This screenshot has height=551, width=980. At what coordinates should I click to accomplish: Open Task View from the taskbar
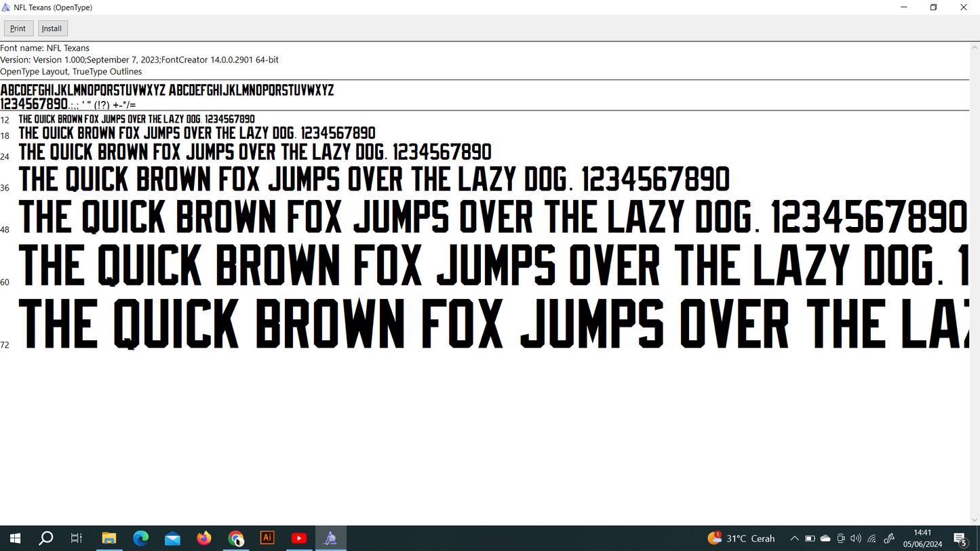pos(77,538)
